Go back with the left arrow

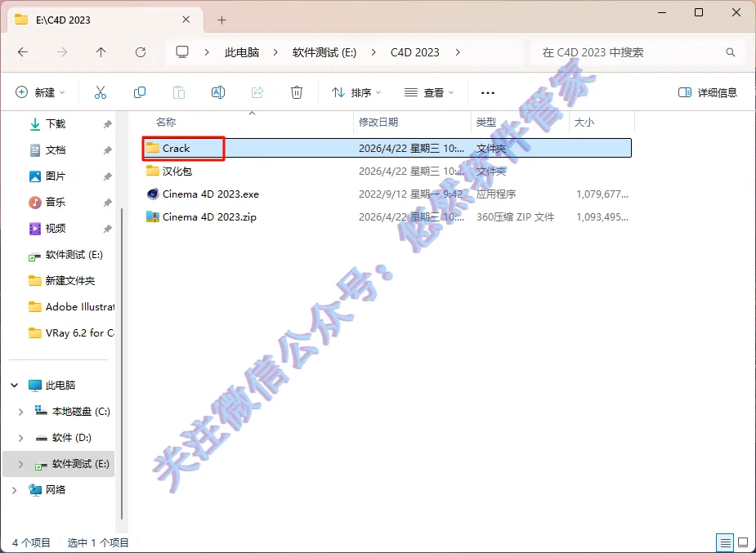23,52
